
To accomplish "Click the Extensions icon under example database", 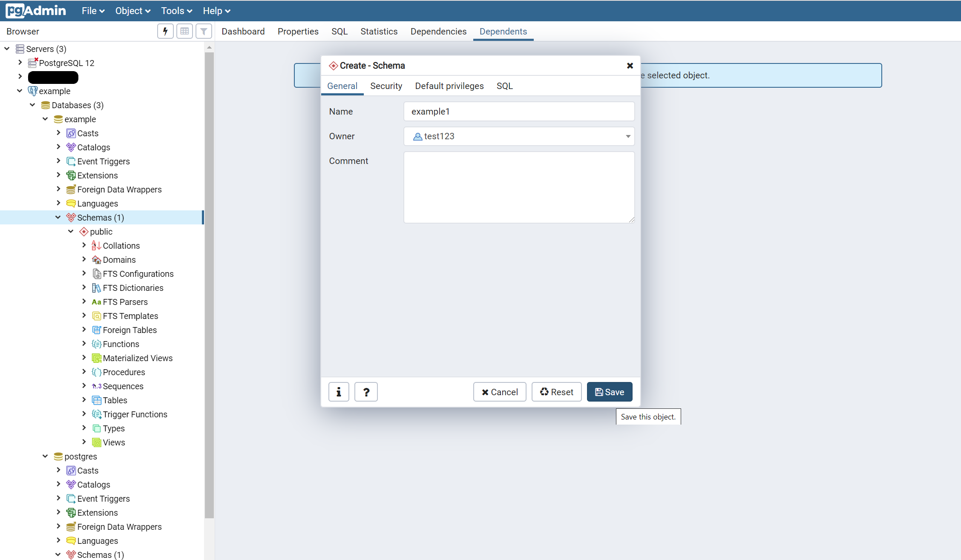I will (71, 175).
